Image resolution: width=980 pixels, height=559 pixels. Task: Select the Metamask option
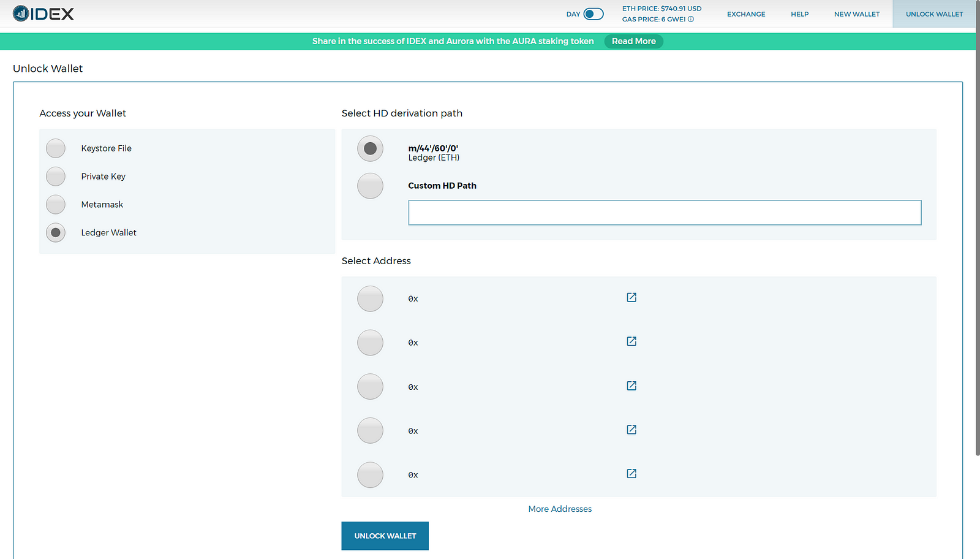tap(56, 205)
